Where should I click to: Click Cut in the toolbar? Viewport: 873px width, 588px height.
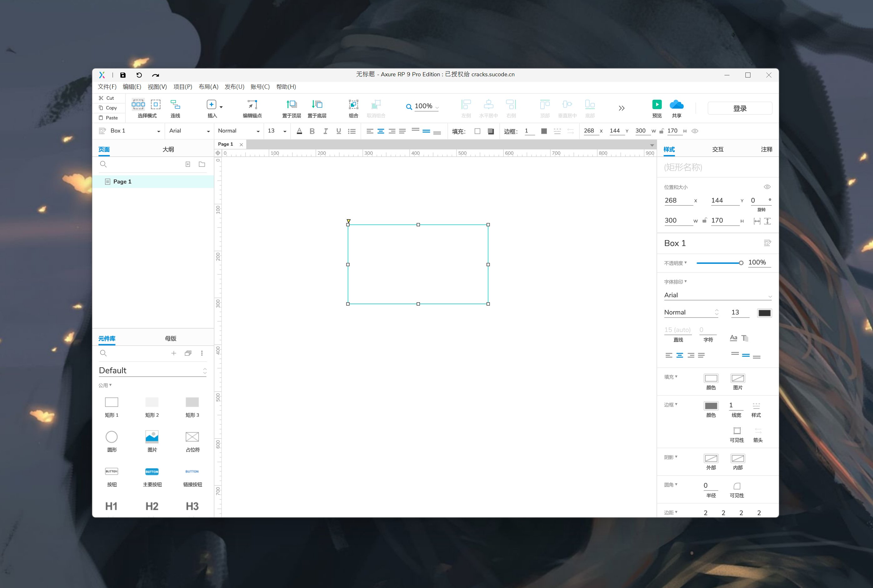(x=106, y=98)
